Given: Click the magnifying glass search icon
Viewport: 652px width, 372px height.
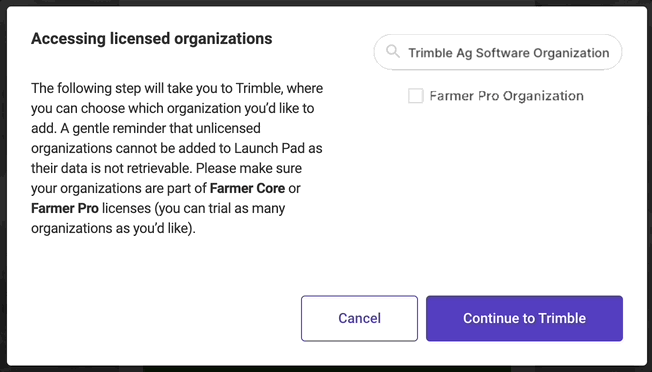Looking at the screenshot, I should pyautogui.click(x=393, y=52).
